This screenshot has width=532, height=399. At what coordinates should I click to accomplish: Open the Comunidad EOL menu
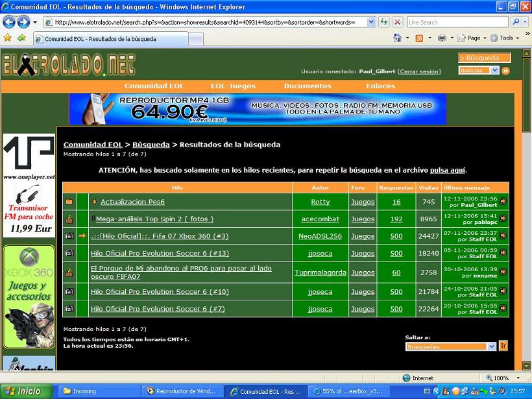(x=154, y=86)
